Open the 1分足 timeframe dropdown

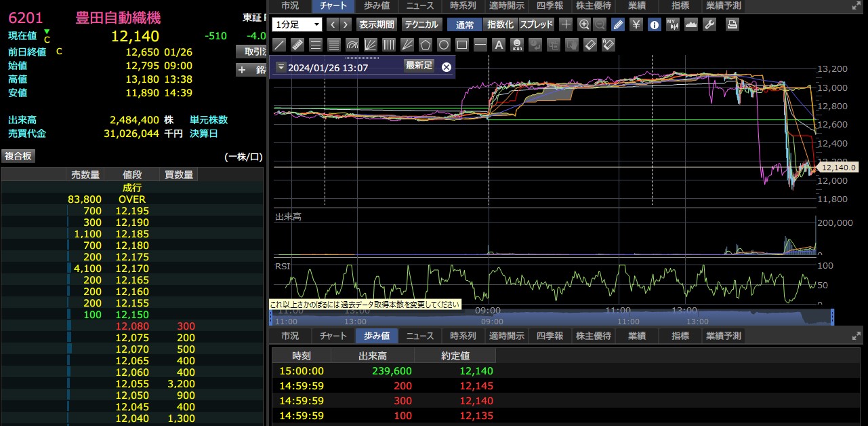click(297, 24)
